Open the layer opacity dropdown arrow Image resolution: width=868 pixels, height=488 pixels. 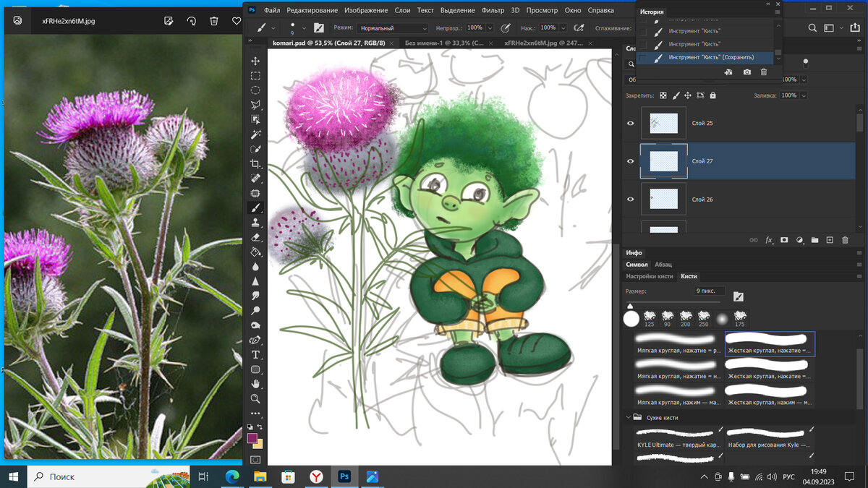803,80
